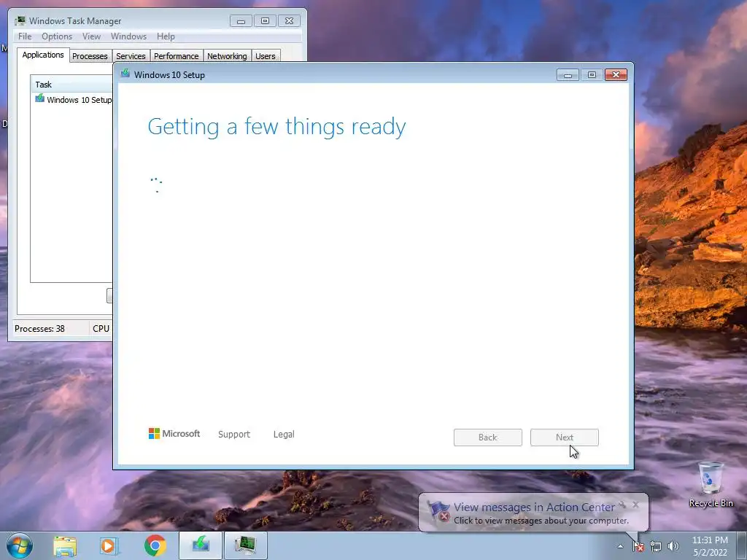Click the Next button in Setup
Image resolution: width=747 pixels, height=560 pixels.
[565, 437]
